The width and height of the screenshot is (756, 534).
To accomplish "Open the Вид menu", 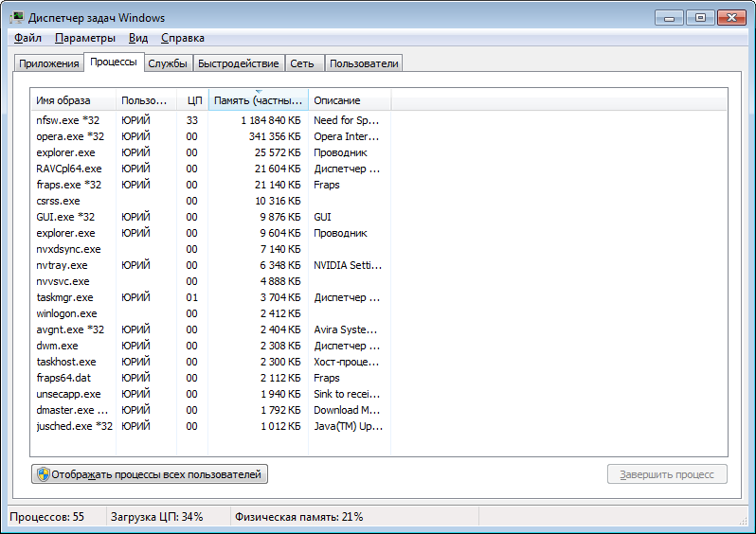I will click(x=138, y=38).
